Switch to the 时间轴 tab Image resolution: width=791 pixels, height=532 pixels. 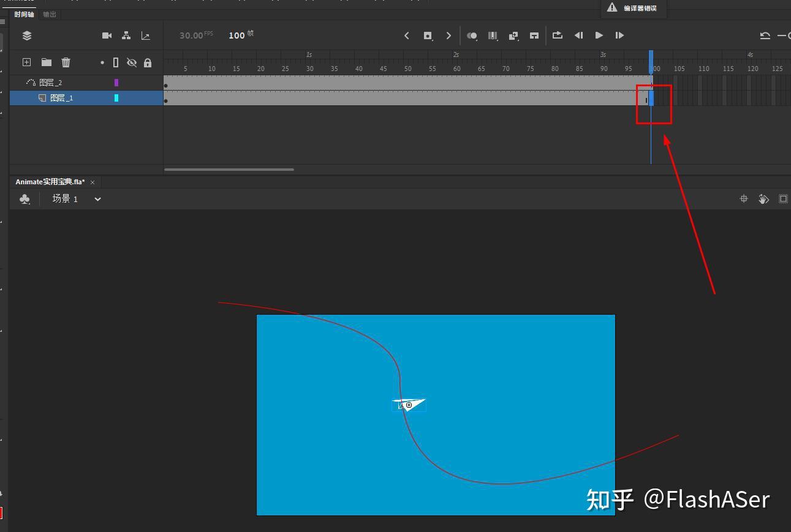point(25,14)
